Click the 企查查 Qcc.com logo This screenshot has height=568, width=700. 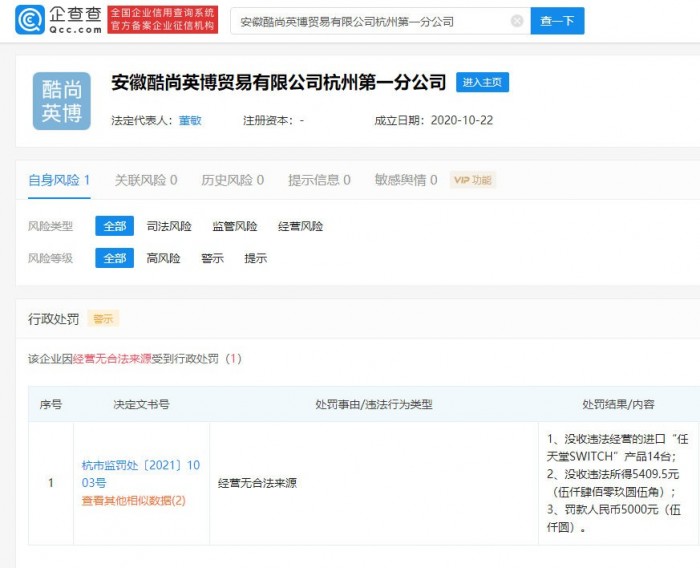[58, 20]
